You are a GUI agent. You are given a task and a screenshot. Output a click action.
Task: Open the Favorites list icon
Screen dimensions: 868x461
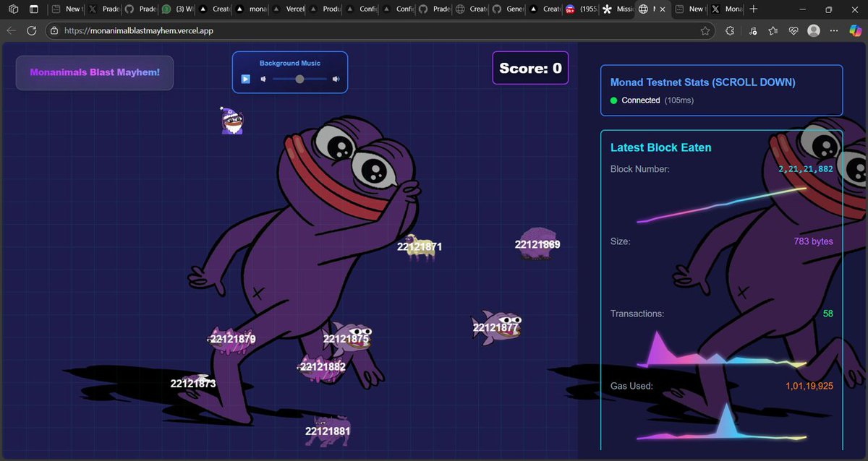pos(773,31)
